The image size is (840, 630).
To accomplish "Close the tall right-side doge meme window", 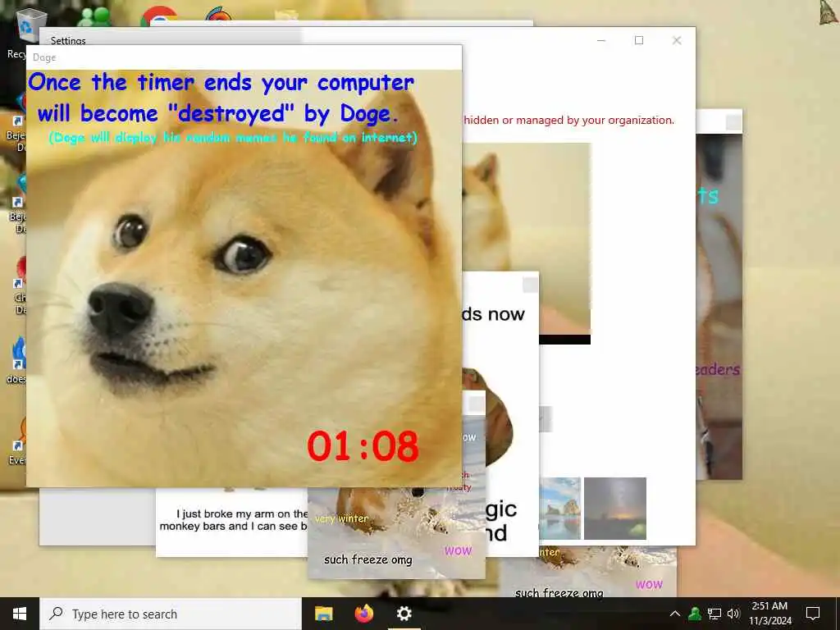I will (734, 122).
